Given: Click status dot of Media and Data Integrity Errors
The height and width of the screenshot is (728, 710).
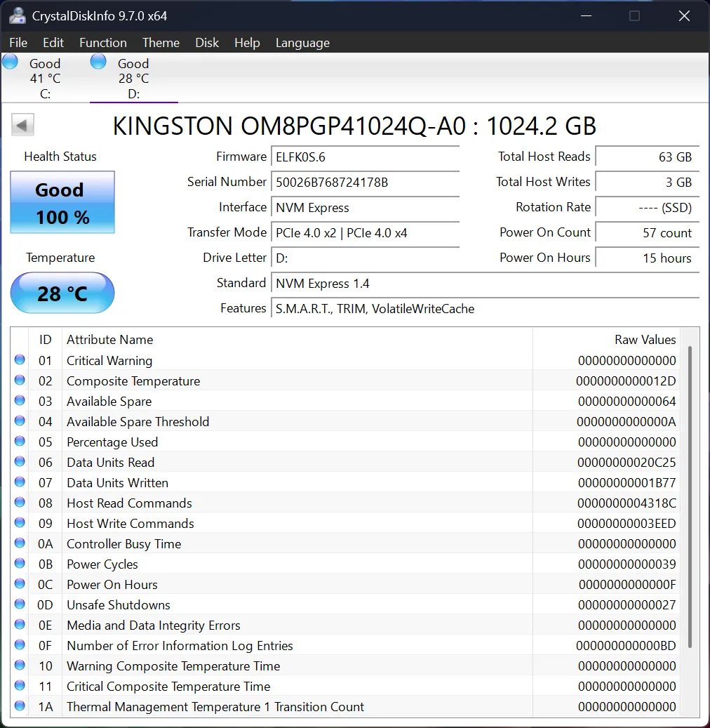Looking at the screenshot, I should [20, 624].
